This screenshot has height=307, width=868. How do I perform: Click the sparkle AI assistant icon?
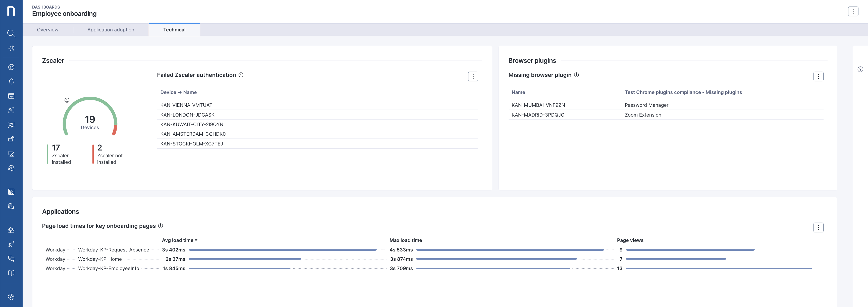[x=11, y=48]
